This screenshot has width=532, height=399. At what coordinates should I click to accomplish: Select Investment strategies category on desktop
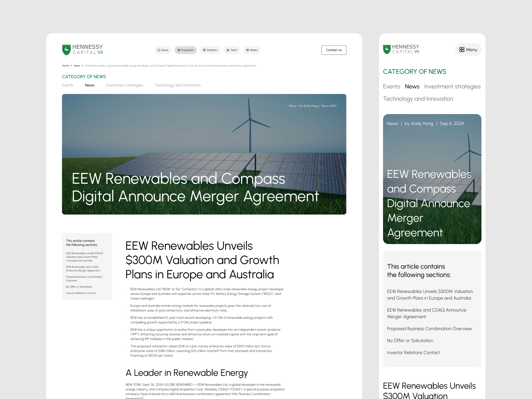124,85
